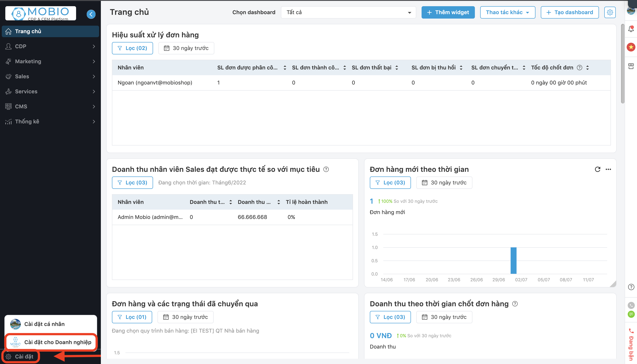Open '30 ngày trước' in 'Doanh thu theo thời gian chốt đơn'

tap(444, 317)
